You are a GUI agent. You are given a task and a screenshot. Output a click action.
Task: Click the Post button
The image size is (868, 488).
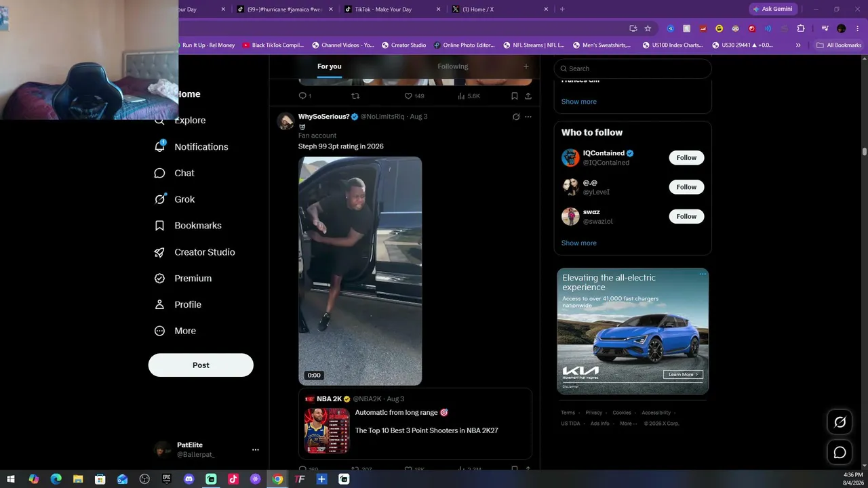[x=201, y=365]
